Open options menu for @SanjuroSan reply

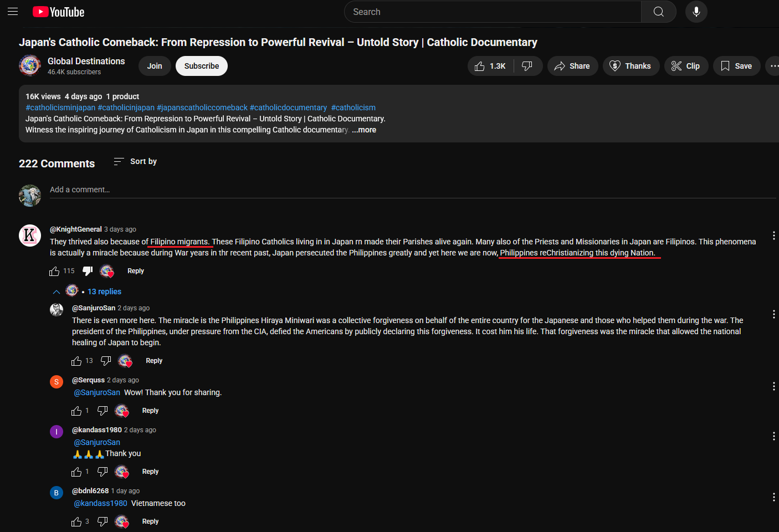coord(773,314)
